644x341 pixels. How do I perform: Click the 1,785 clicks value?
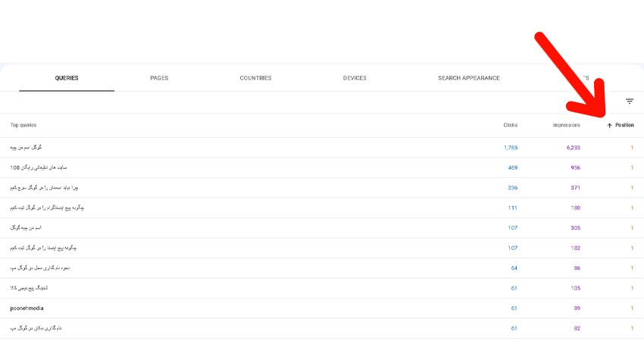pyautogui.click(x=511, y=148)
